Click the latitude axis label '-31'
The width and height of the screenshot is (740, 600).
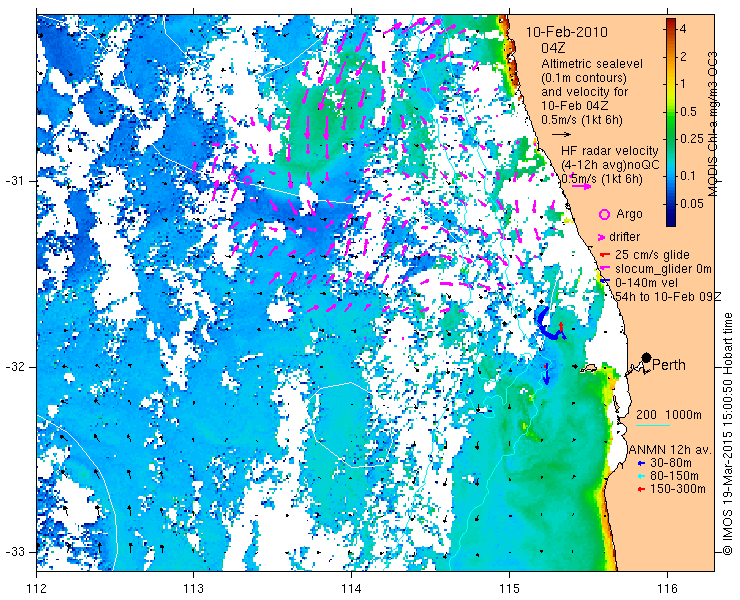click(16, 181)
